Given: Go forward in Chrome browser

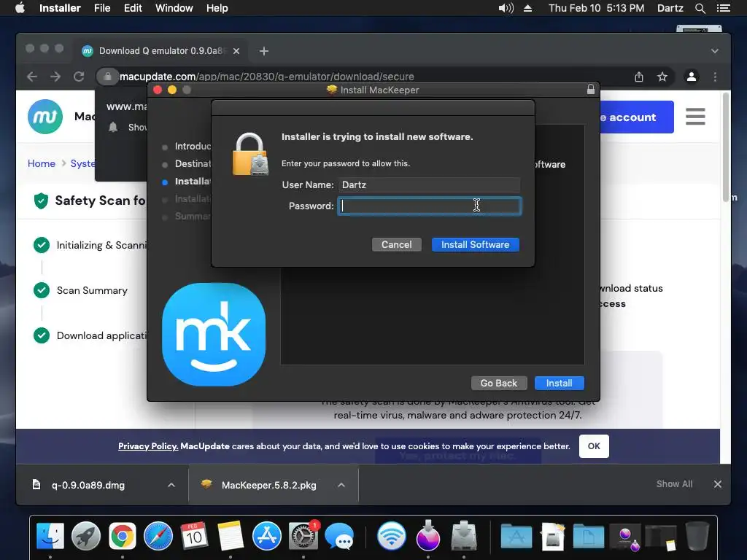Looking at the screenshot, I should (x=55, y=77).
